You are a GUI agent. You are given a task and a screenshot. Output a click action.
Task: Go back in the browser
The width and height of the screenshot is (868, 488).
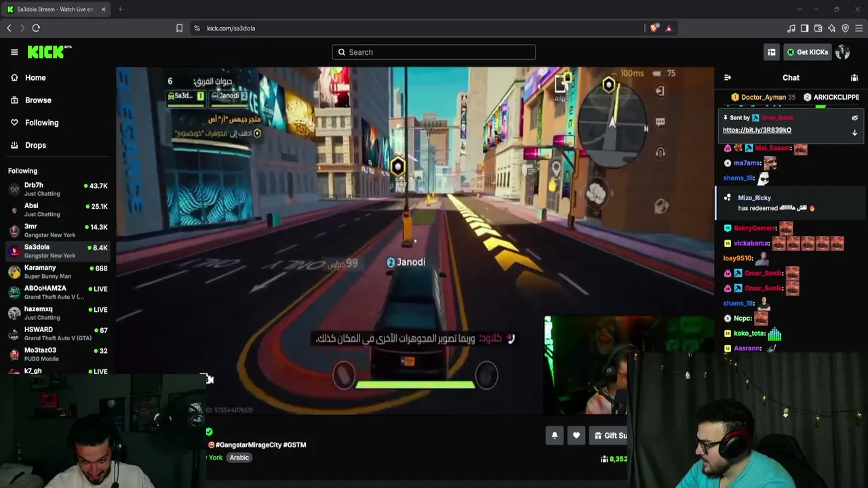pos(9,28)
